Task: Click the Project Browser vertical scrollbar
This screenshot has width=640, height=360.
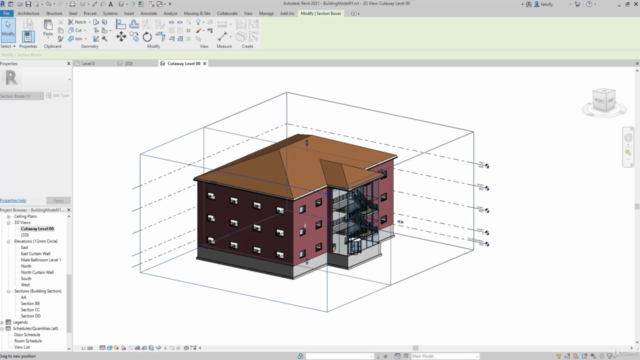Action: [x=69, y=303]
